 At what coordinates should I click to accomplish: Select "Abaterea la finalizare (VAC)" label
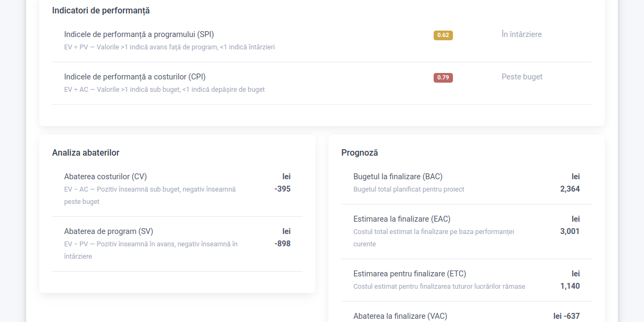pyautogui.click(x=400, y=316)
